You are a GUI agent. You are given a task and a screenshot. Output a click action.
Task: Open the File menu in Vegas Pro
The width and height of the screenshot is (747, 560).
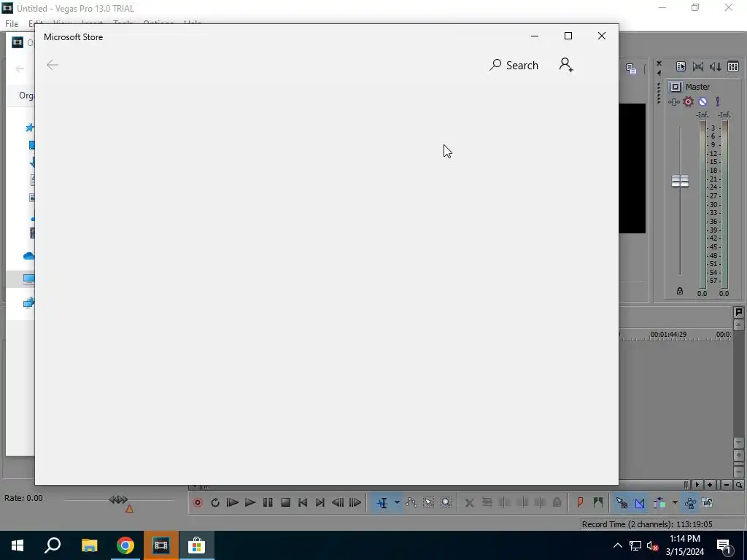tap(12, 23)
